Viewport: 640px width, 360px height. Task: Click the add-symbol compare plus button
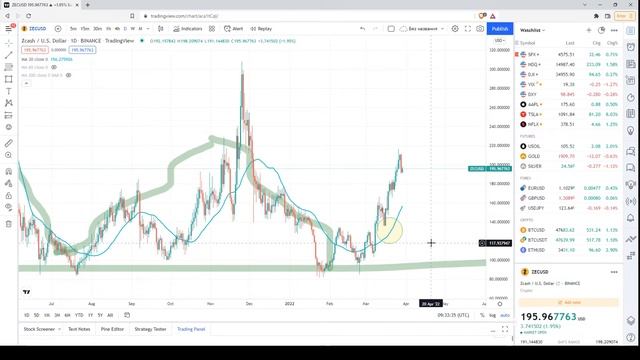click(58, 29)
